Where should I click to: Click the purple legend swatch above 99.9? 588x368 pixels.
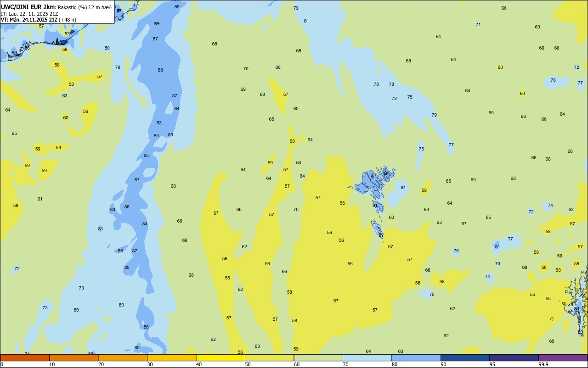563,357
